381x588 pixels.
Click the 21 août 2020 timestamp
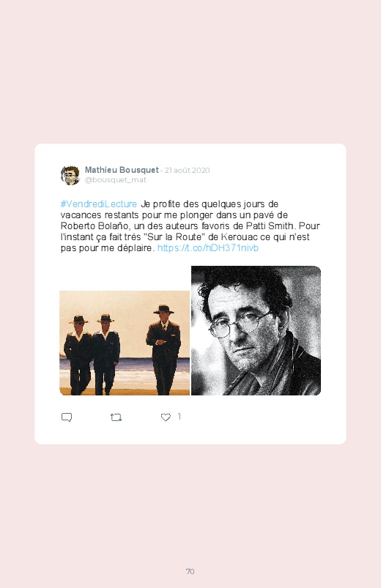188,171
